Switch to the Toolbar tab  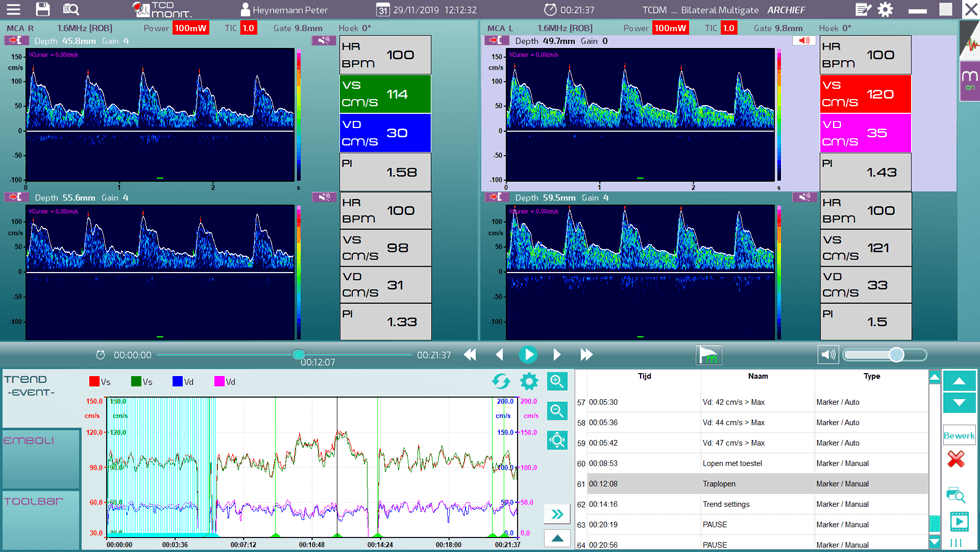point(40,518)
